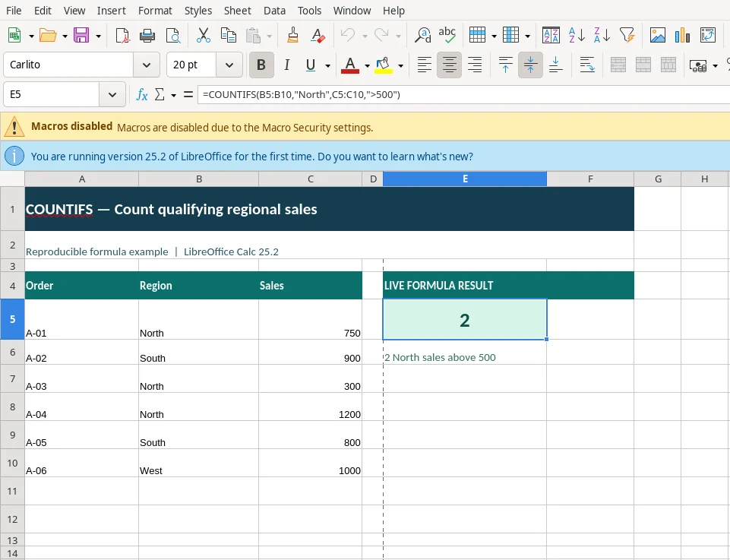This screenshot has height=560, width=730.
Task: Click the Wrap Text icon
Action: point(587,65)
